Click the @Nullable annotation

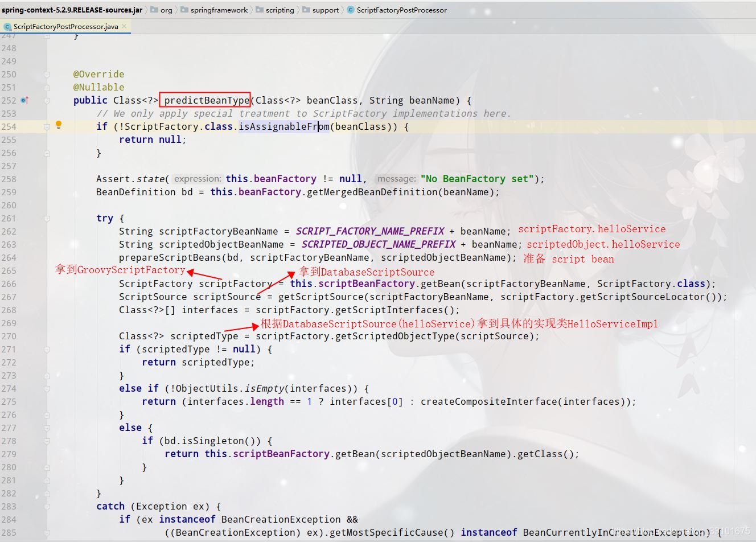tap(98, 88)
